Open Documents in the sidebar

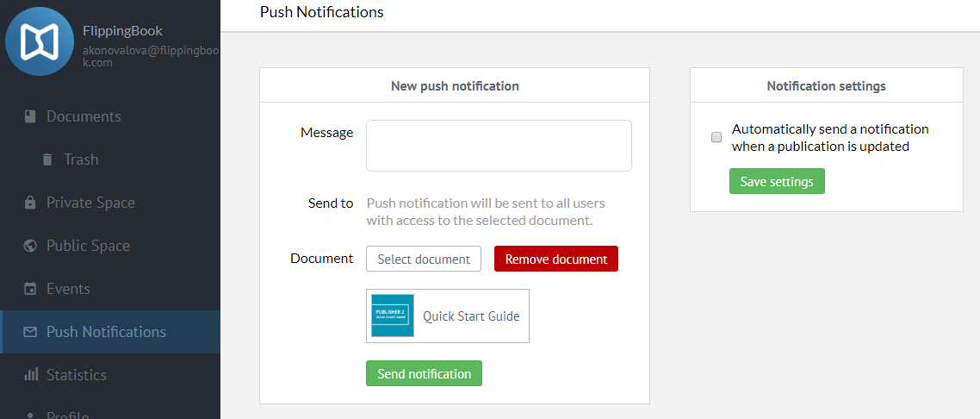84,116
